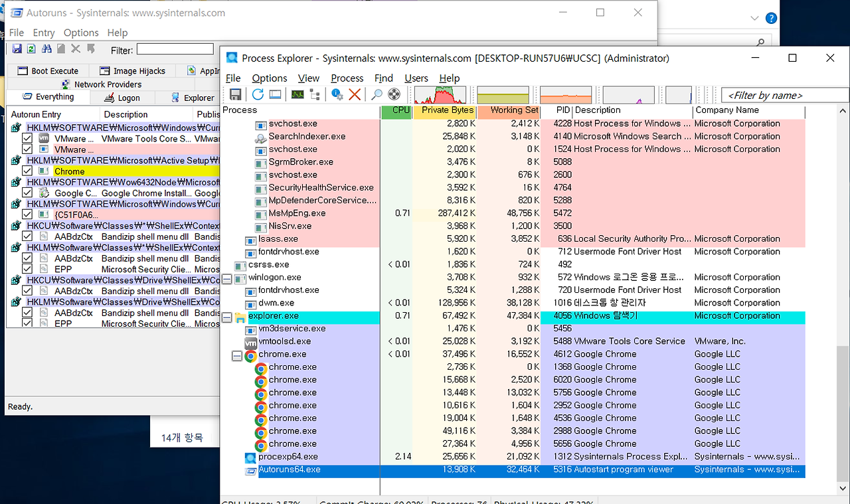Select the MsMpEng.exe process row
The image size is (850, 504).
513,213
